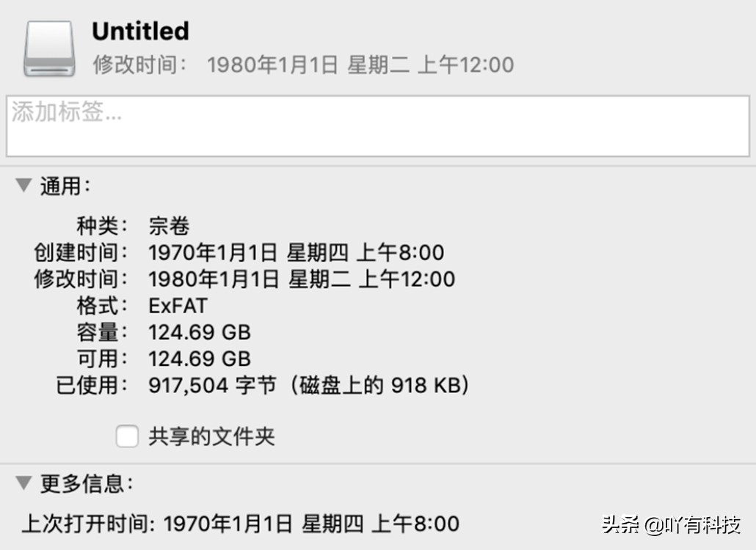Select the 格式 value ExFAT
The width and height of the screenshot is (756, 550).
point(178,306)
